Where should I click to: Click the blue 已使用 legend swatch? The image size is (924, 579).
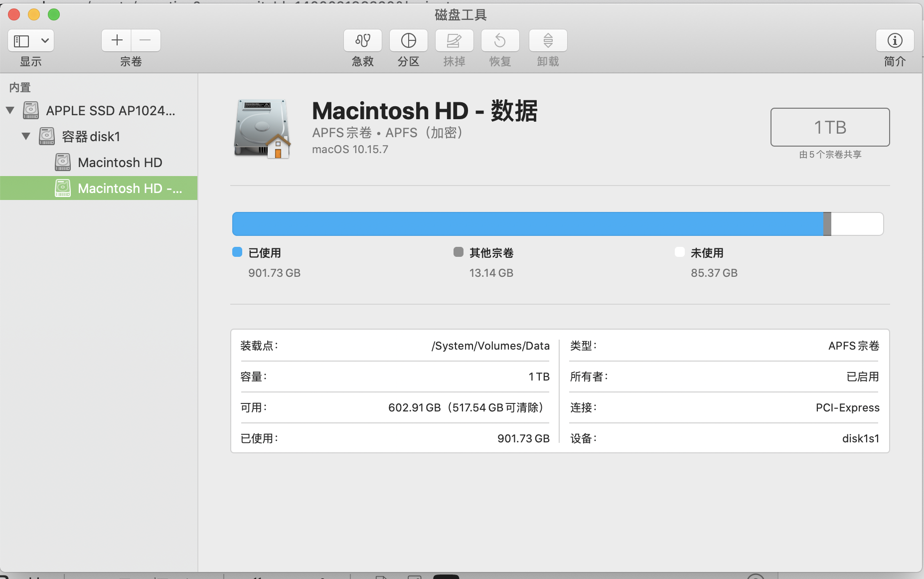237,252
